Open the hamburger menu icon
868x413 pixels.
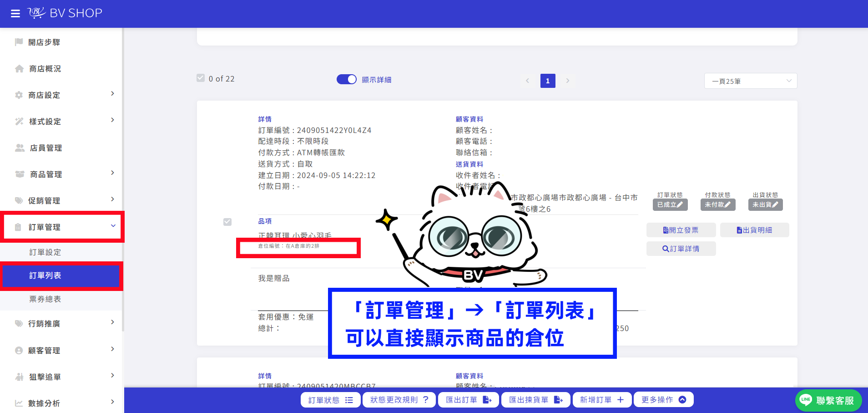click(x=15, y=14)
